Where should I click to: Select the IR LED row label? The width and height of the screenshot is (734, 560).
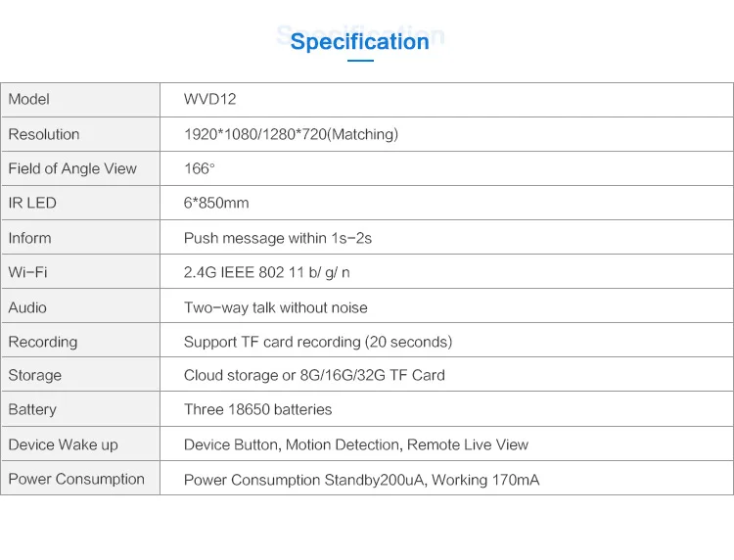click(x=32, y=204)
